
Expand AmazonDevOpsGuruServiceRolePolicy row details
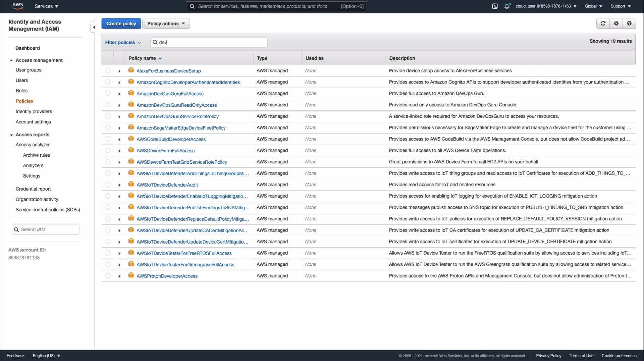(119, 117)
